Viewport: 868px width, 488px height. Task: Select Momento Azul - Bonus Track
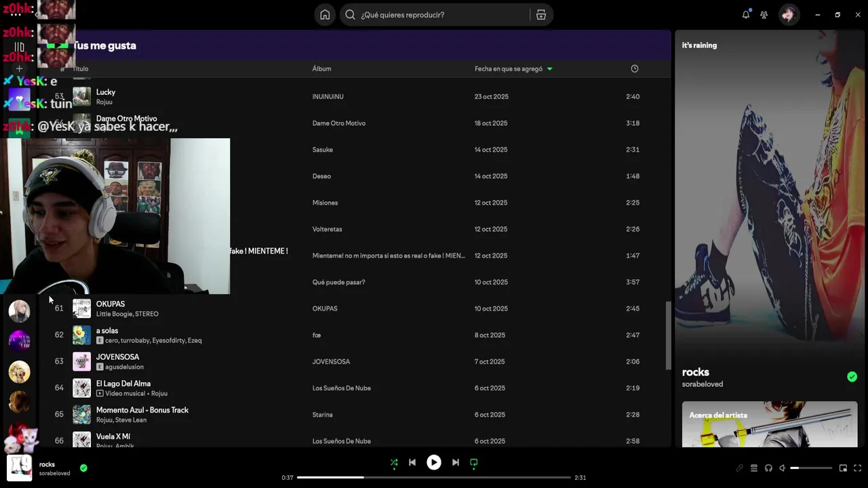142,410
